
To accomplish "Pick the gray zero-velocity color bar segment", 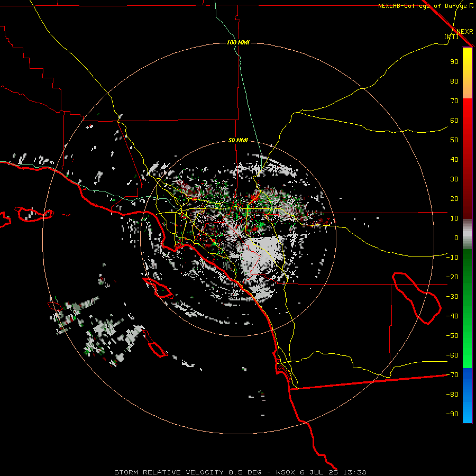I will (x=467, y=234).
